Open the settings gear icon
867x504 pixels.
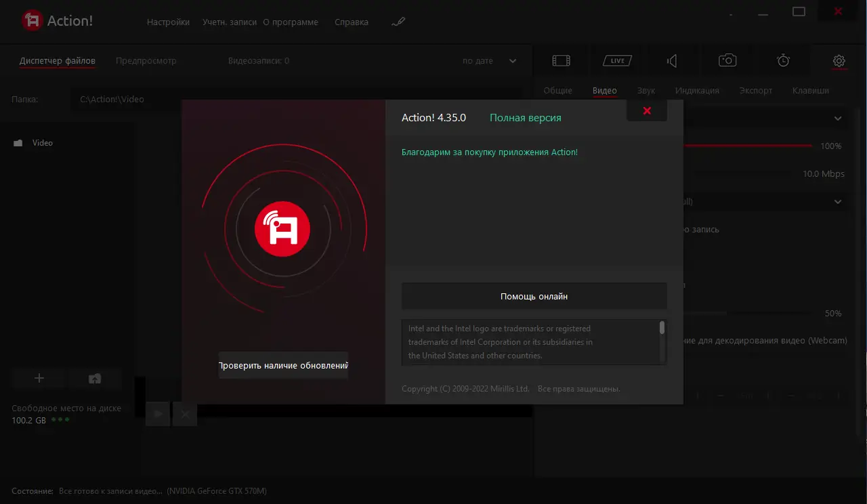pyautogui.click(x=839, y=61)
